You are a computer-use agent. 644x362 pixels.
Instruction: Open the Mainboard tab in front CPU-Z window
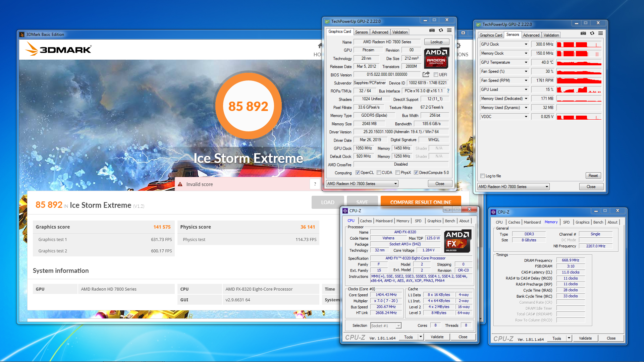[x=384, y=221]
